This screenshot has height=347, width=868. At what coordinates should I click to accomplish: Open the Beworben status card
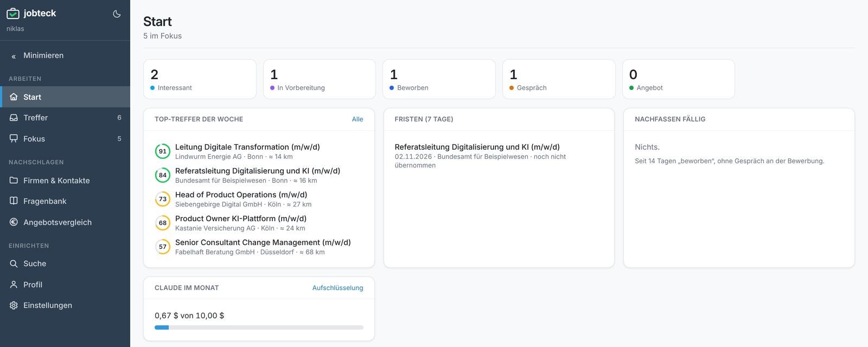439,79
